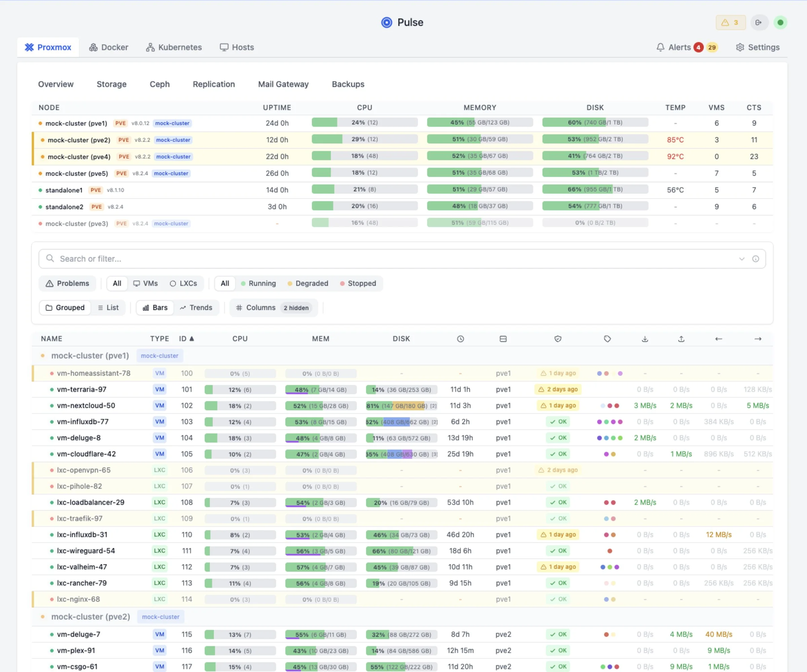The height and width of the screenshot is (672, 807).
Task: Click the clock icon column header
Action: coord(460,339)
